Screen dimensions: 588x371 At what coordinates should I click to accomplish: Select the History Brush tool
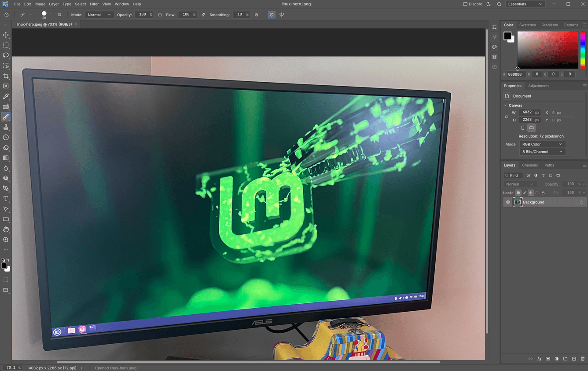pos(6,138)
